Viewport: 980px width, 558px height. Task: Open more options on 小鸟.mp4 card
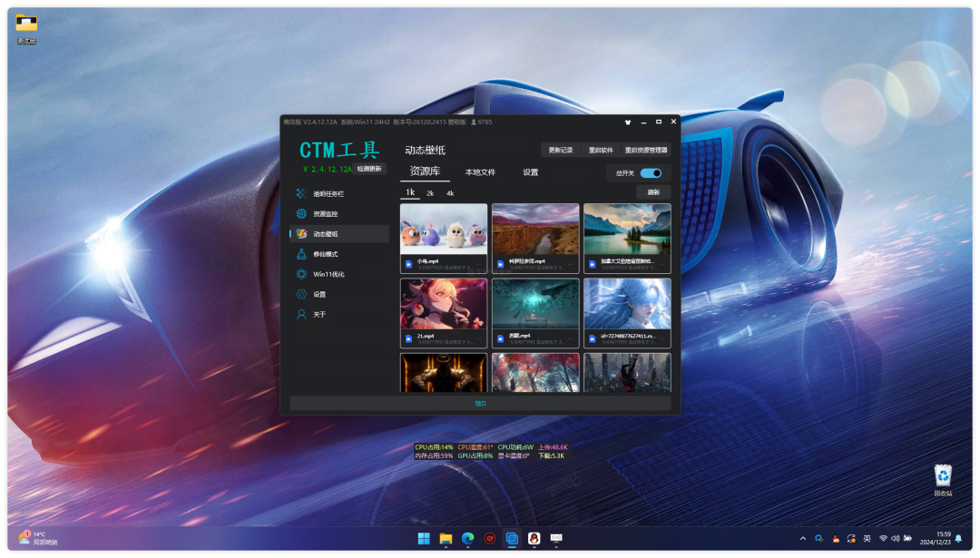478,264
